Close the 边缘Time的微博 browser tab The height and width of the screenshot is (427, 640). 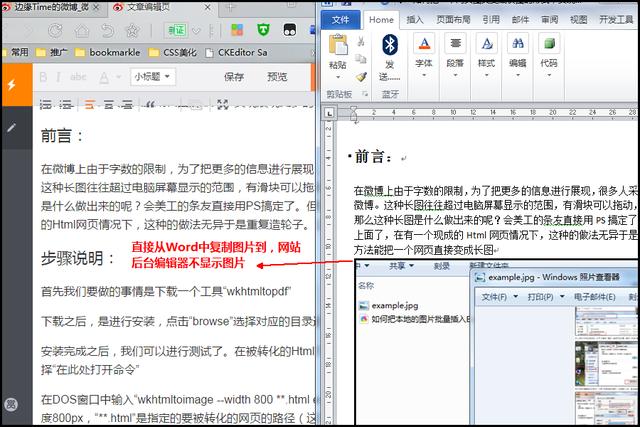coord(96,7)
